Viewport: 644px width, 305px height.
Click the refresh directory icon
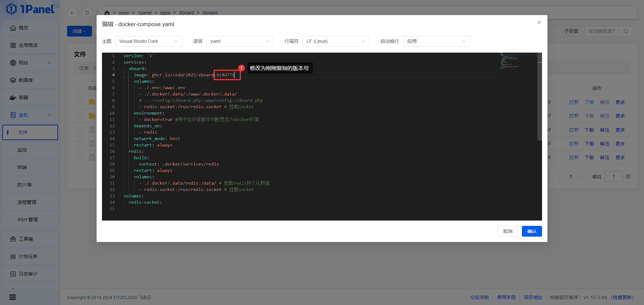click(x=87, y=13)
